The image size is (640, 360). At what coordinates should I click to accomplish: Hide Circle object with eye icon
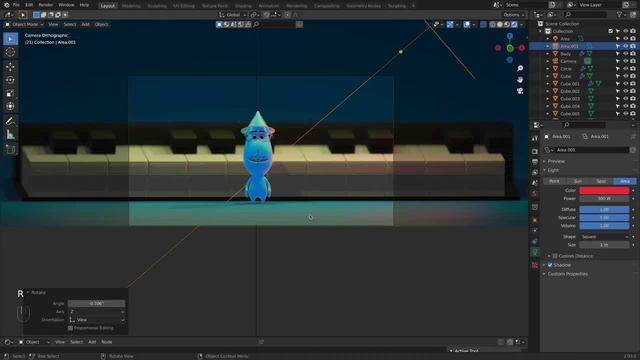click(x=625, y=69)
